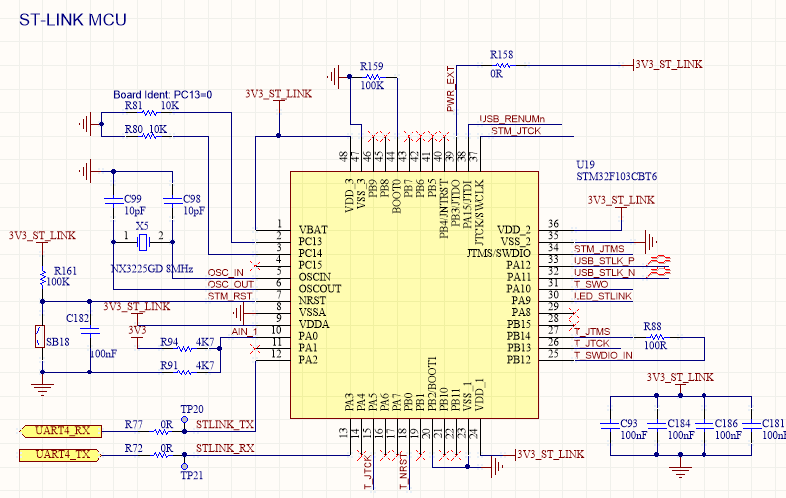Select the USB_RENUMn net label

(512, 119)
